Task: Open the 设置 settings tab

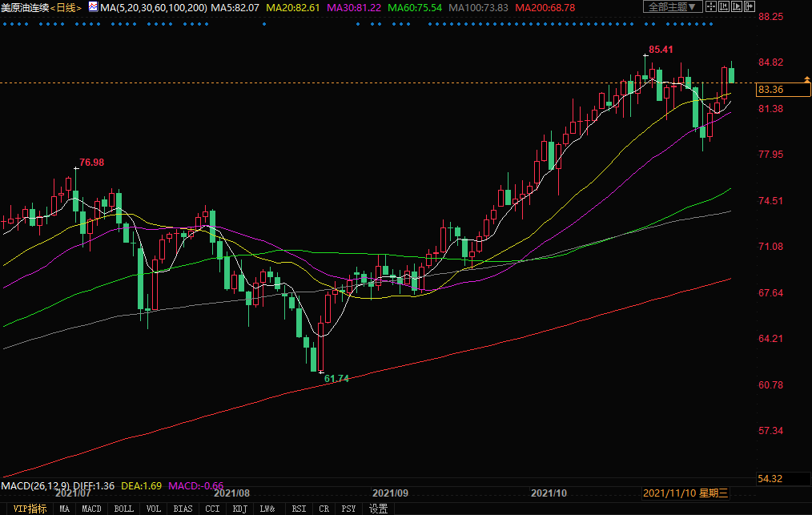Action: click(x=379, y=509)
